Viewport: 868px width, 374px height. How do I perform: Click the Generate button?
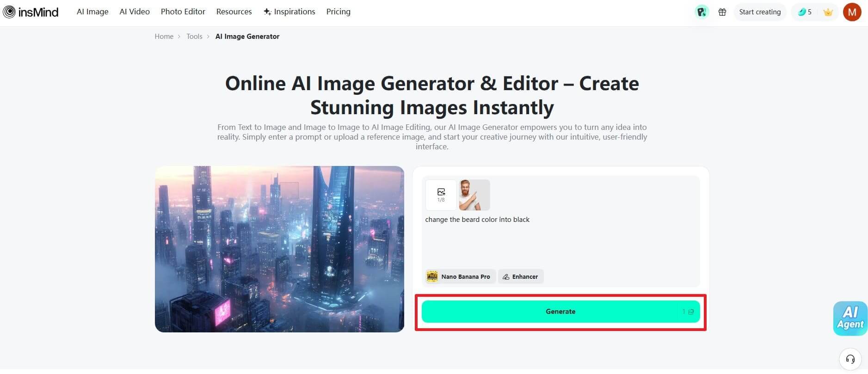(560, 312)
